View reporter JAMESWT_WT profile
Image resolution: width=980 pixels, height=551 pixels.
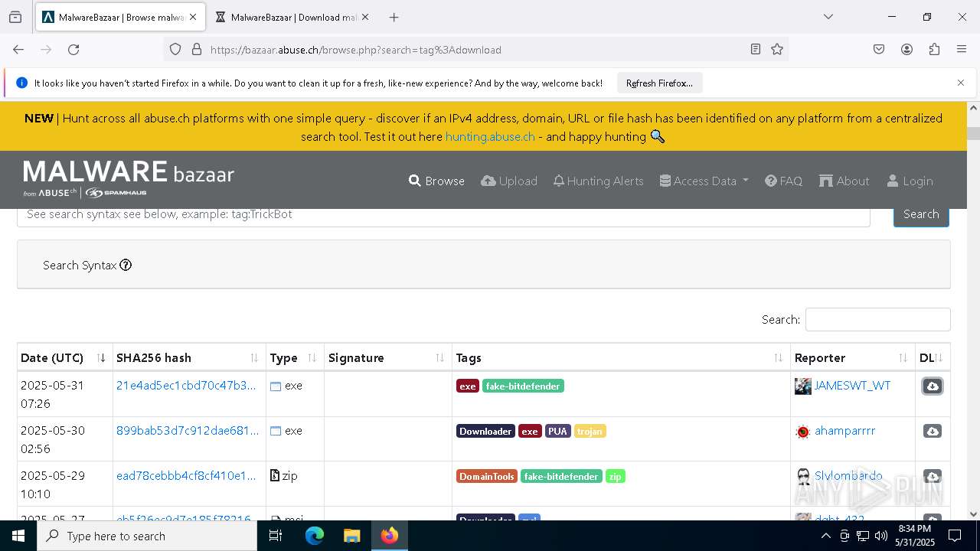pos(852,386)
